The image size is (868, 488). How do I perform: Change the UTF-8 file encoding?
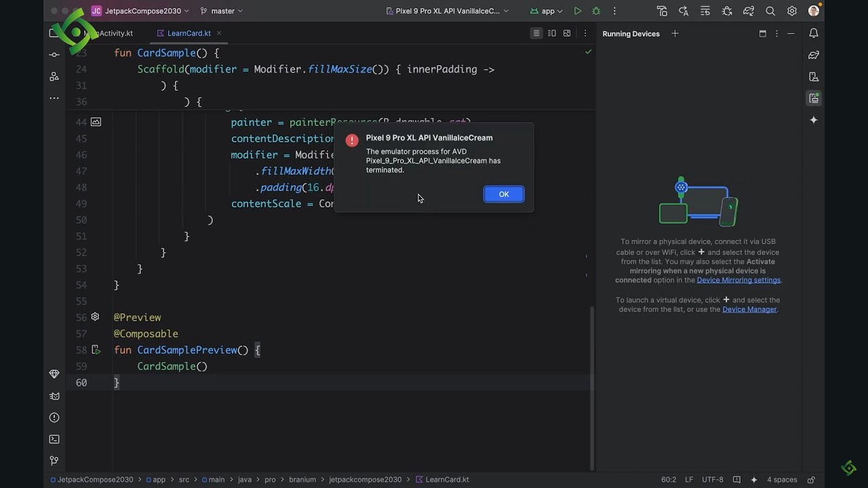point(713,479)
